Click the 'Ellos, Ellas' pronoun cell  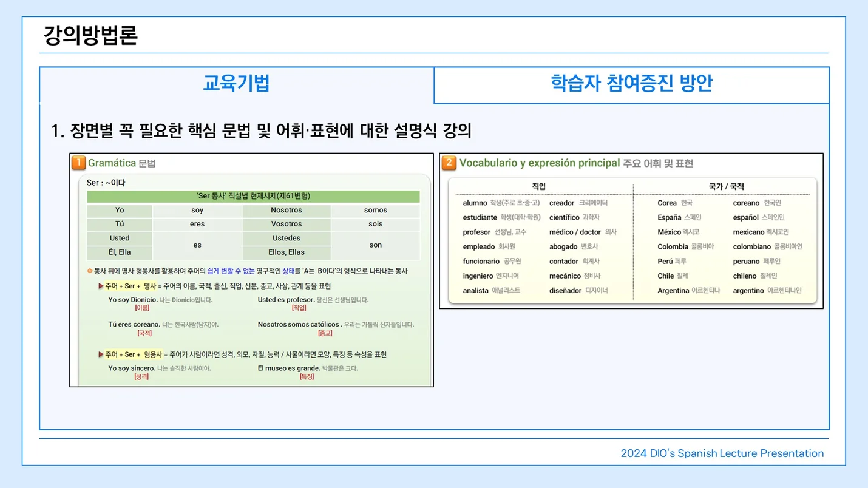pyautogui.click(x=287, y=252)
